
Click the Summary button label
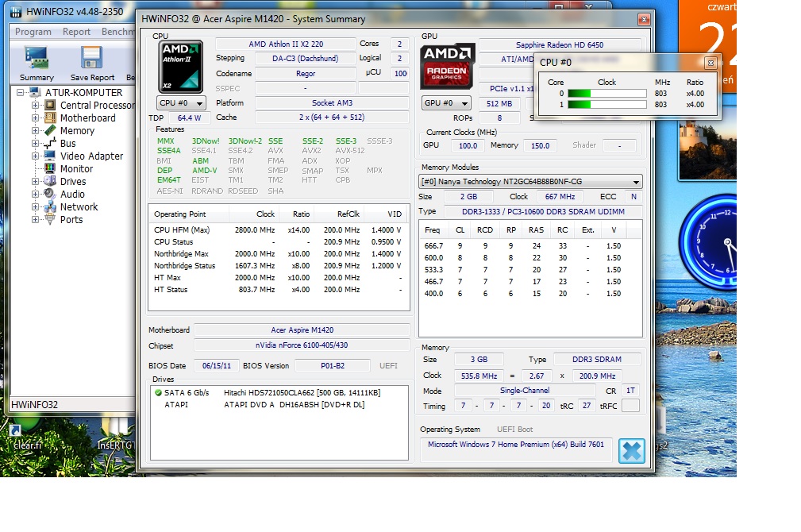[37, 77]
